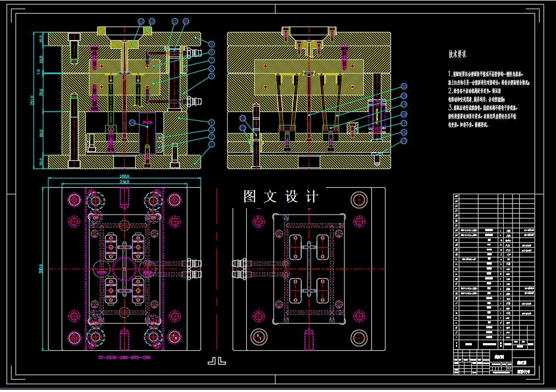Select the 251.0 overall height dimension
Screen dimensions: 556x392
coord(32,100)
